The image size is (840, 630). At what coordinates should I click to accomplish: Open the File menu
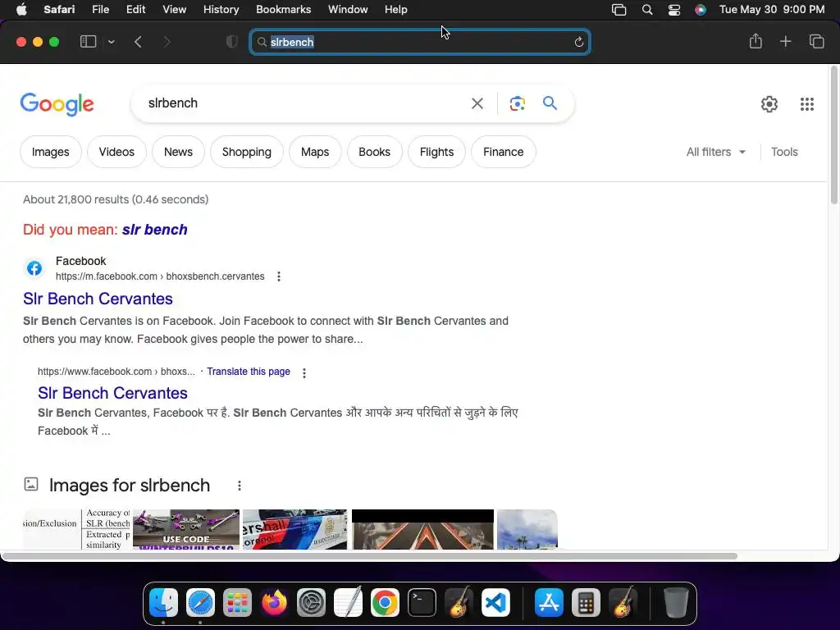[x=100, y=10]
